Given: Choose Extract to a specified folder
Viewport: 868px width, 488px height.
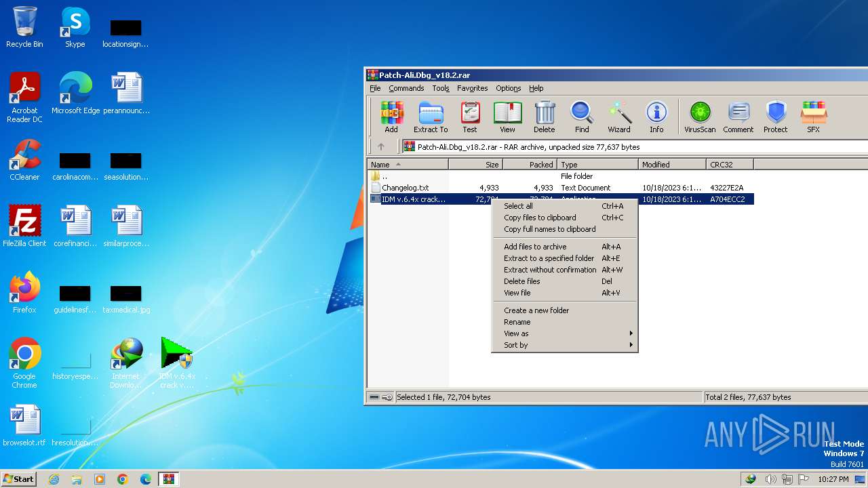Looking at the screenshot, I should (x=564, y=258).
